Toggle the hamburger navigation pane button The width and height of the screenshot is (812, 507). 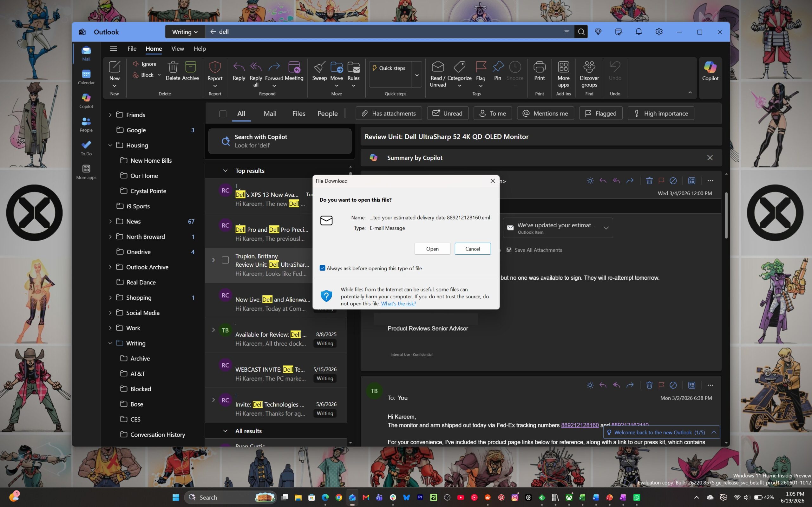(x=114, y=49)
